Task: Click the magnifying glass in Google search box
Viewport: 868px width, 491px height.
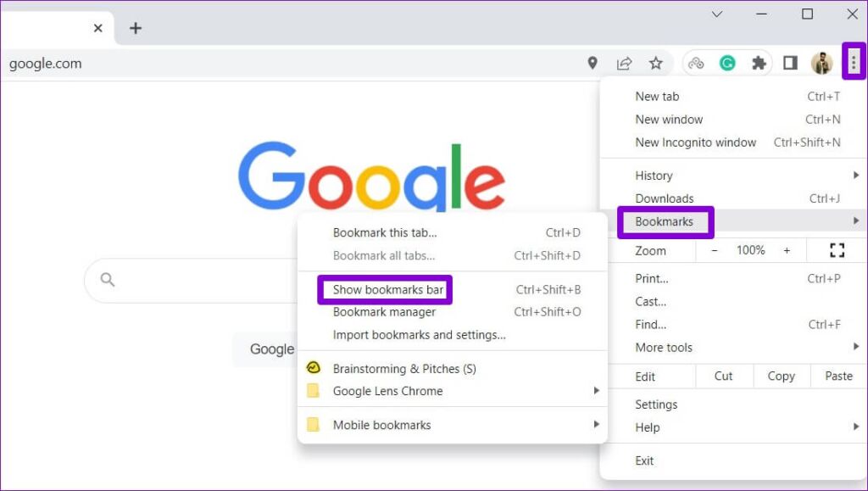Action: [107, 279]
